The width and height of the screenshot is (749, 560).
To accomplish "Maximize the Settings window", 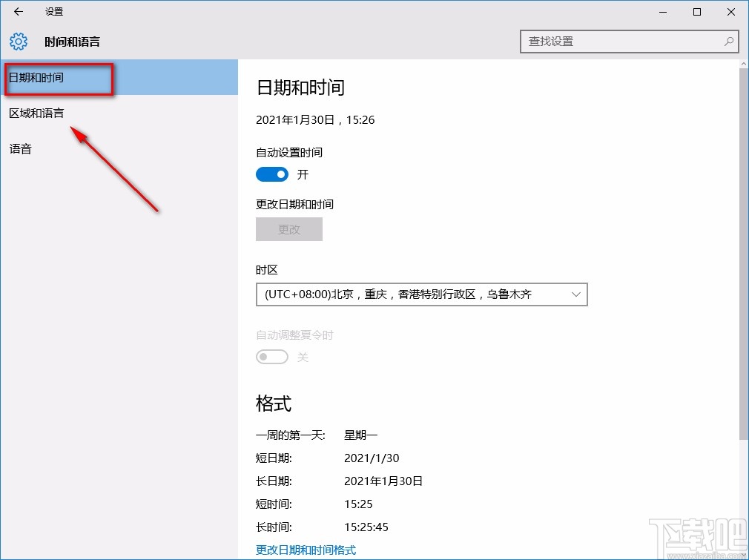I will (x=696, y=12).
